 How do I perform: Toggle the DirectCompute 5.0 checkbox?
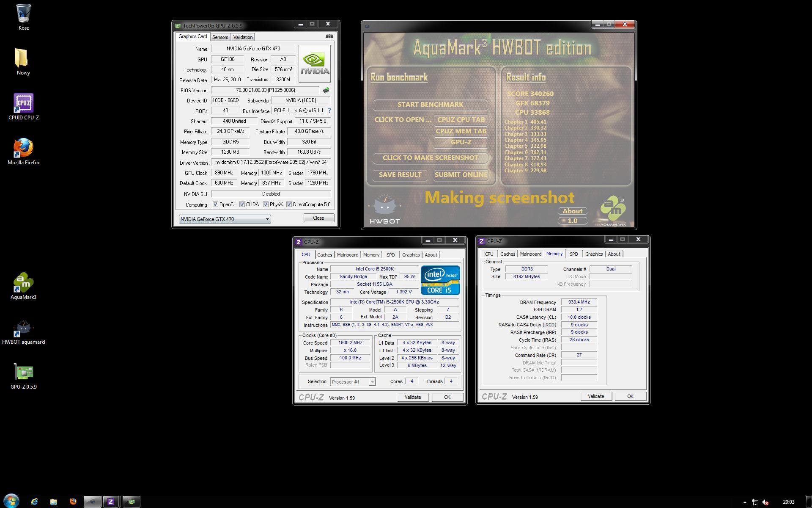tap(289, 204)
